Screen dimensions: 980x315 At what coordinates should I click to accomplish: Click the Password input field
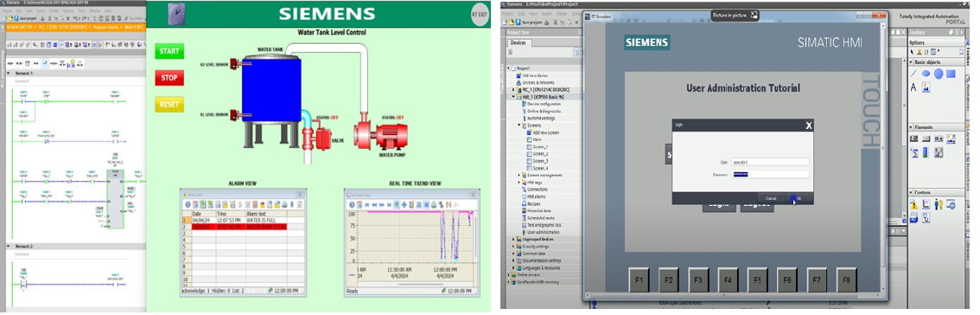(x=770, y=175)
